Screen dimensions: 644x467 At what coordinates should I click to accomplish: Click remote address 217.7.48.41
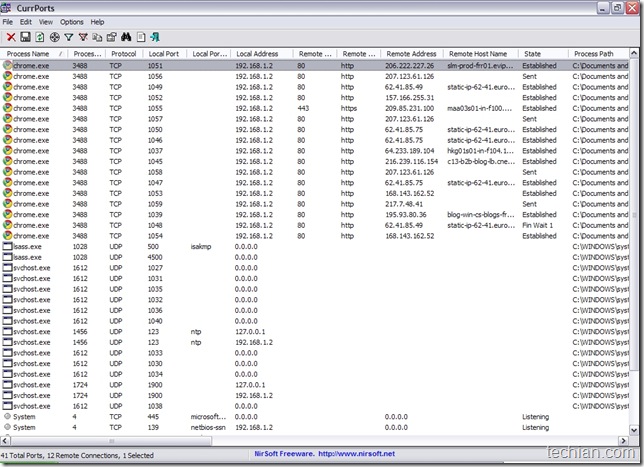(x=404, y=204)
